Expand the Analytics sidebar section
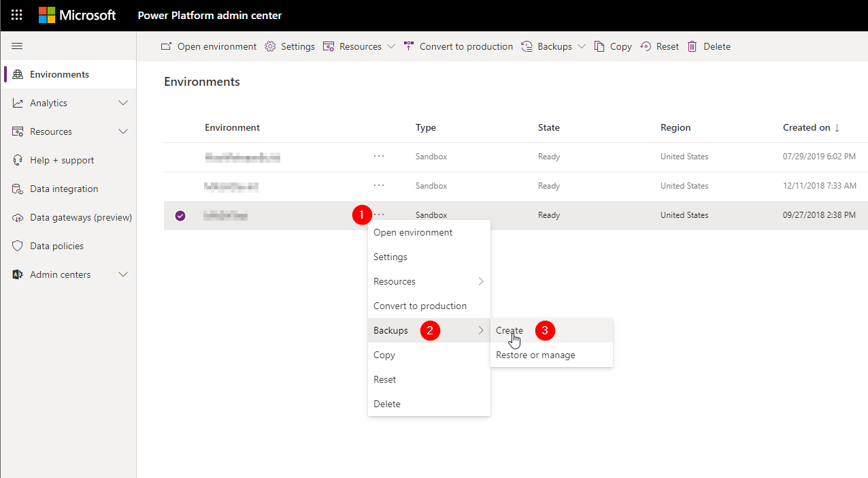The width and height of the screenshot is (868, 478). [123, 103]
